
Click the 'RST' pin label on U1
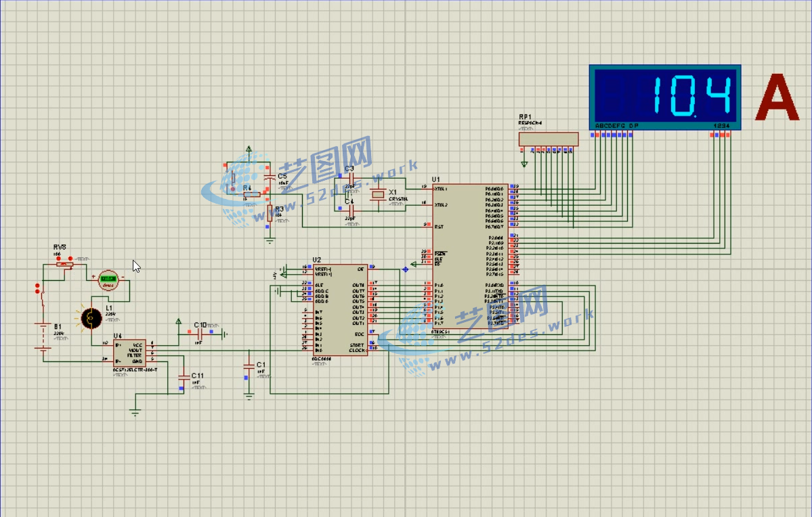439,227
